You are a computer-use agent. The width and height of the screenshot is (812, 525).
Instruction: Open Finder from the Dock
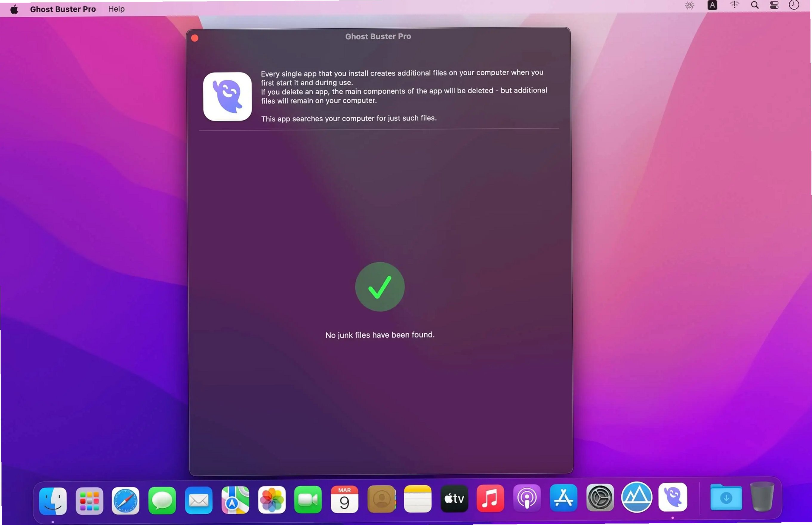tap(53, 501)
